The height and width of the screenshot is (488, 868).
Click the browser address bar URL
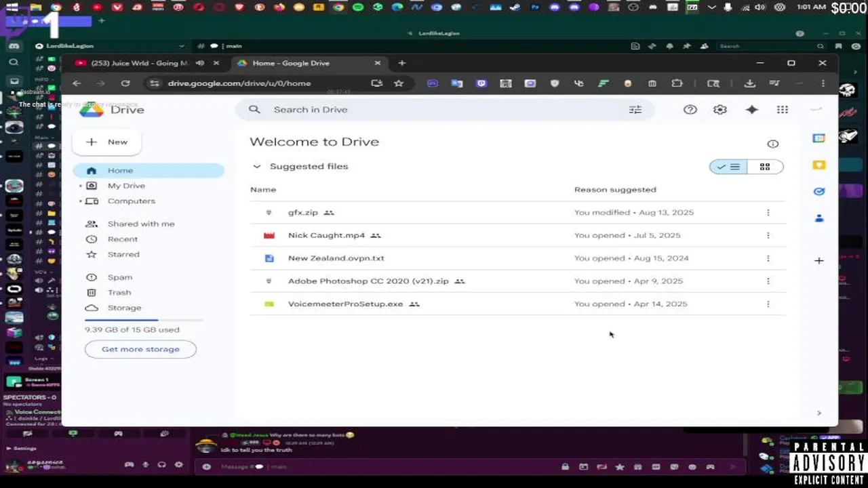[239, 83]
